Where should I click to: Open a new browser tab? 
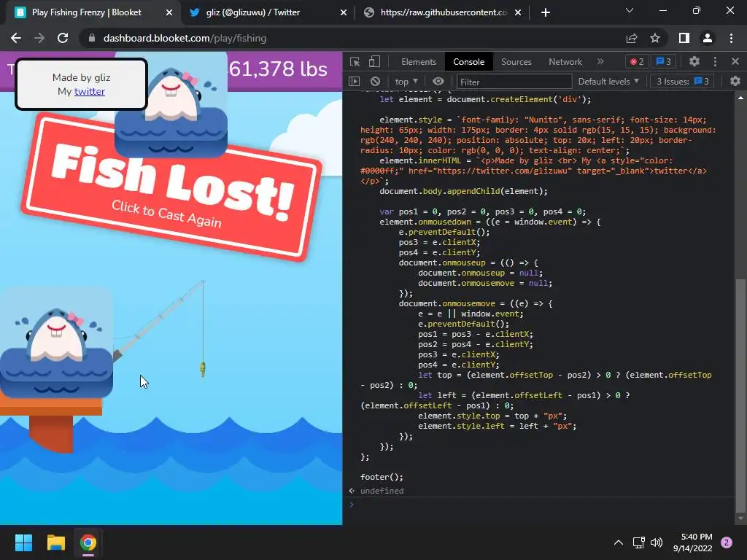pyautogui.click(x=546, y=12)
